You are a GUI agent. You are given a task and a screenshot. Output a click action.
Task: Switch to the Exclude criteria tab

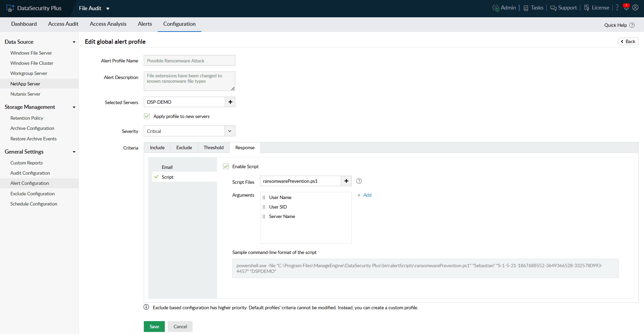(184, 148)
